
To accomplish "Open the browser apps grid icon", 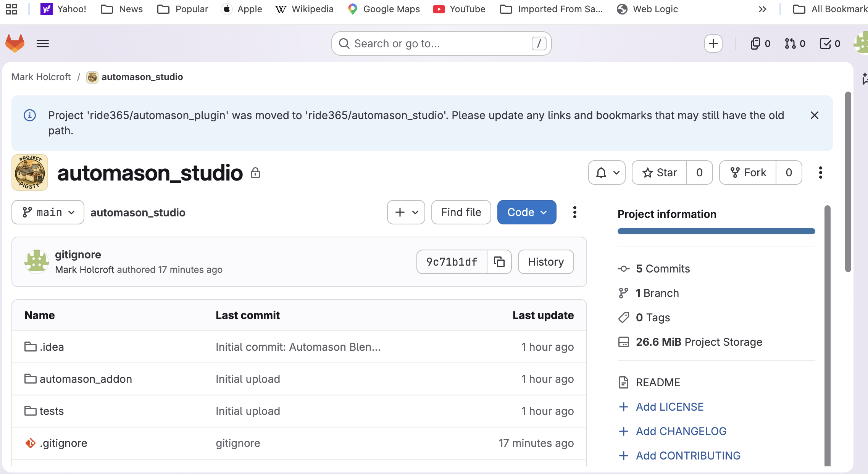I will tap(11, 9).
